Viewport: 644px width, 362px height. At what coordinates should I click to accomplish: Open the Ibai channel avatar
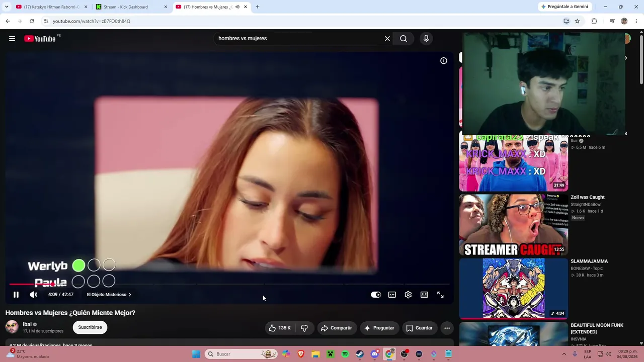click(12, 327)
